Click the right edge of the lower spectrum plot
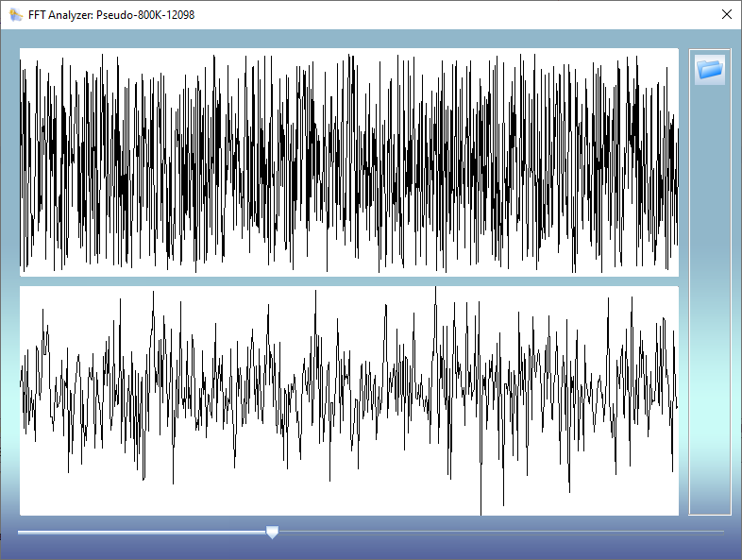742x560 pixels. [675, 400]
